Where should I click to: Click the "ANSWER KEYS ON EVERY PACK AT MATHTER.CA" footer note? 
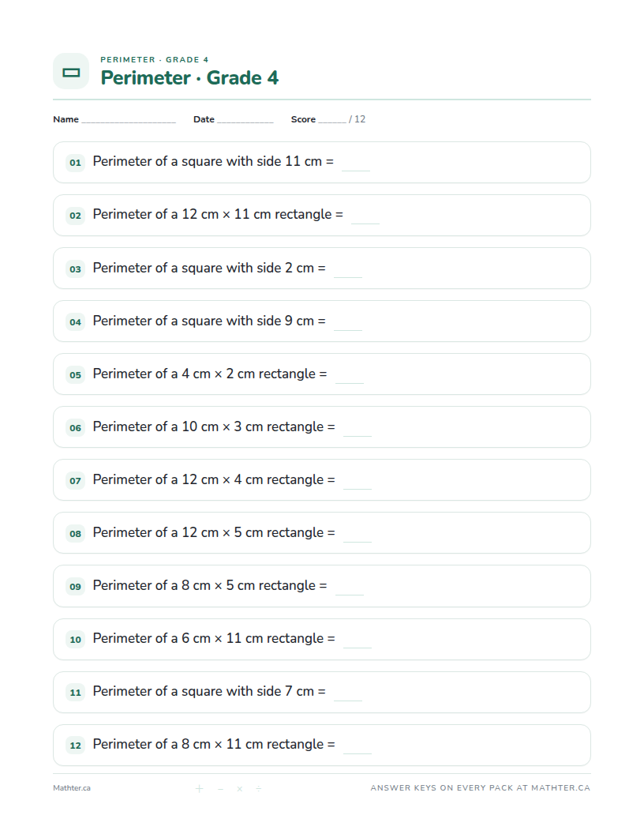[x=481, y=788]
